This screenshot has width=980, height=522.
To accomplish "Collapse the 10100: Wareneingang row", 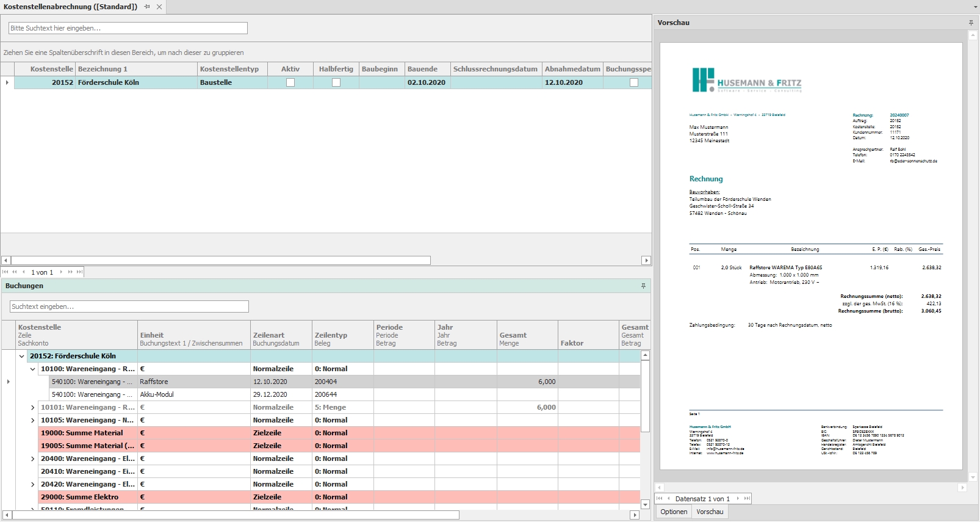I will [x=33, y=369].
